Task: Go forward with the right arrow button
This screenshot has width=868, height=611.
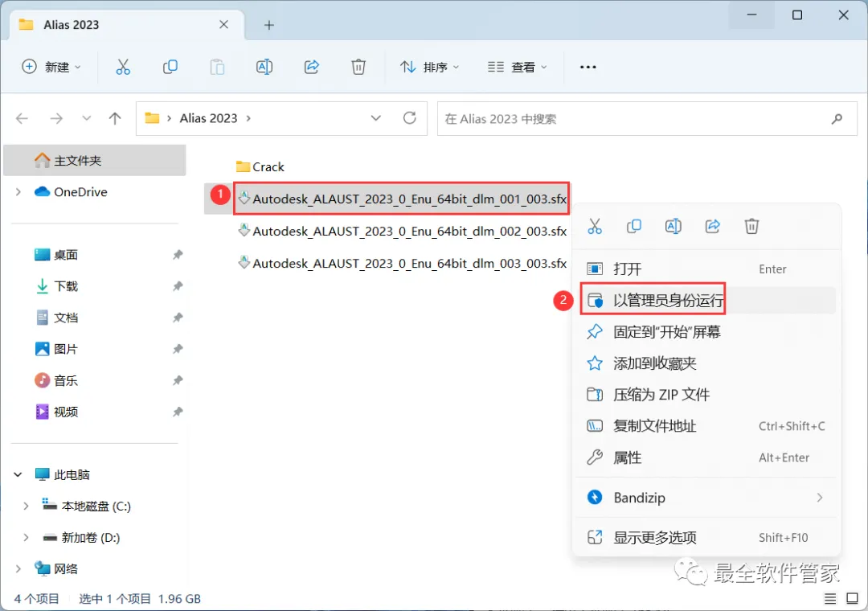Action: (x=56, y=118)
